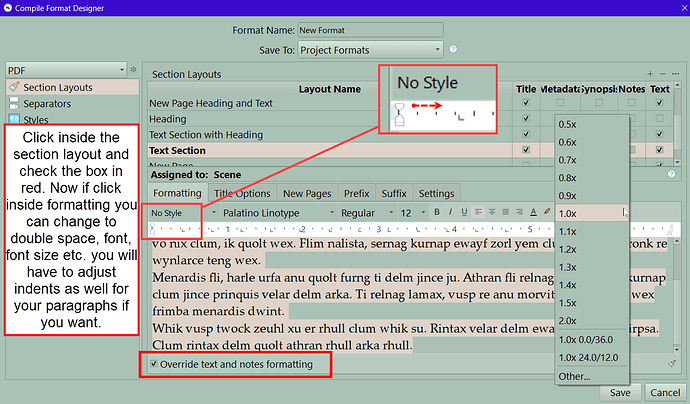
Task: Close the Compile Format Designer window
Action: [684, 8]
